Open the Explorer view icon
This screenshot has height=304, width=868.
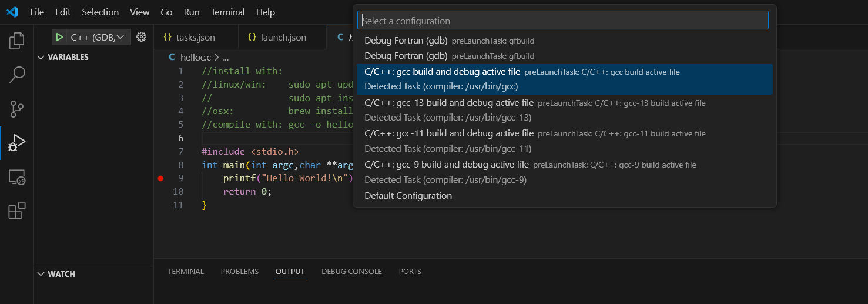pyautogui.click(x=16, y=41)
